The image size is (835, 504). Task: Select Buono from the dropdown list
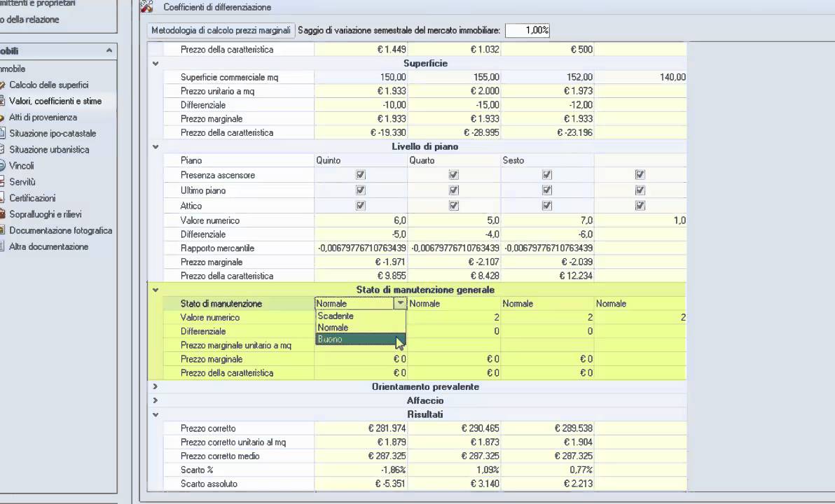click(361, 339)
